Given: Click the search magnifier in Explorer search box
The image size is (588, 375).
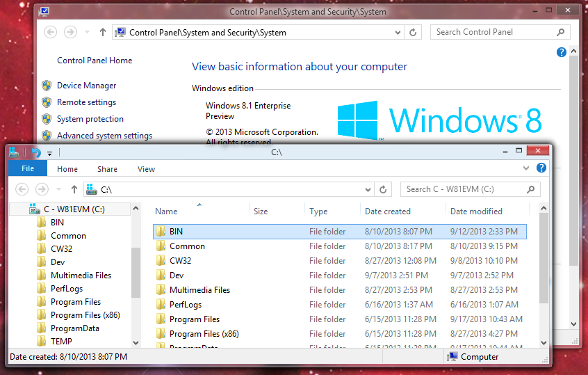Looking at the screenshot, I should pos(530,189).
